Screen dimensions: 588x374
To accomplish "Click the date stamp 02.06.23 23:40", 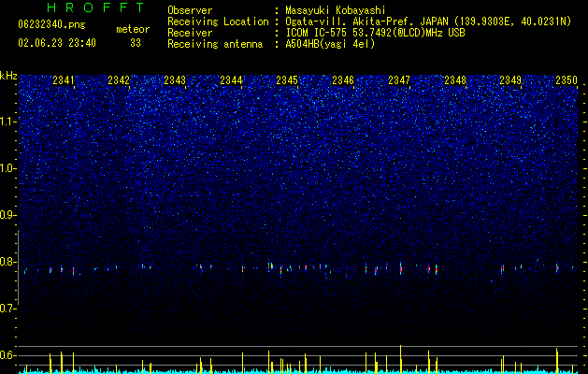I will pos(57,43).
